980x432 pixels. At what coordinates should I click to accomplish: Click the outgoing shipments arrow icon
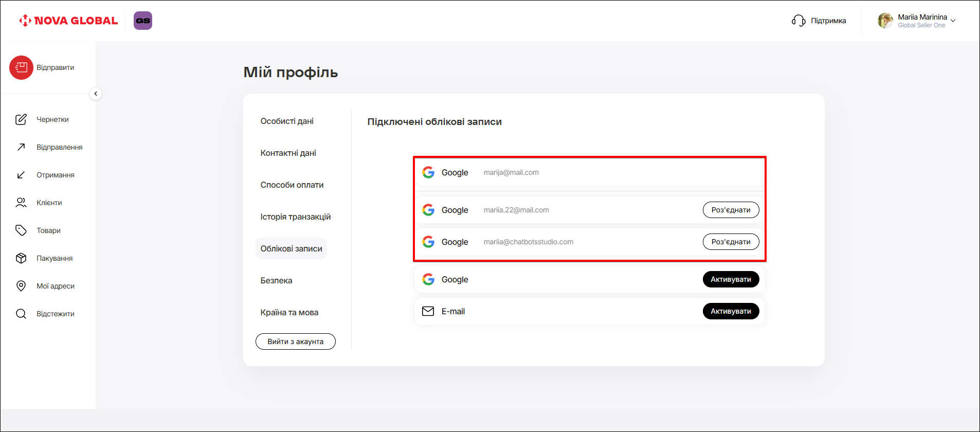coord(21,147)
